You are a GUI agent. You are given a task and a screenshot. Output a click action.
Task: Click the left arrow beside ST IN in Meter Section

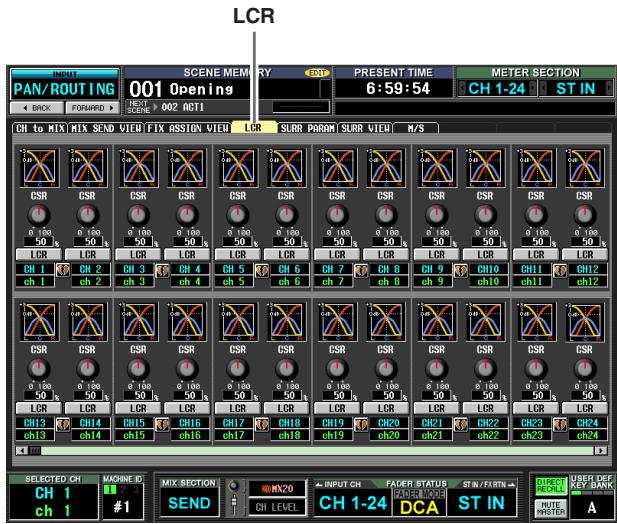point(543,88)
